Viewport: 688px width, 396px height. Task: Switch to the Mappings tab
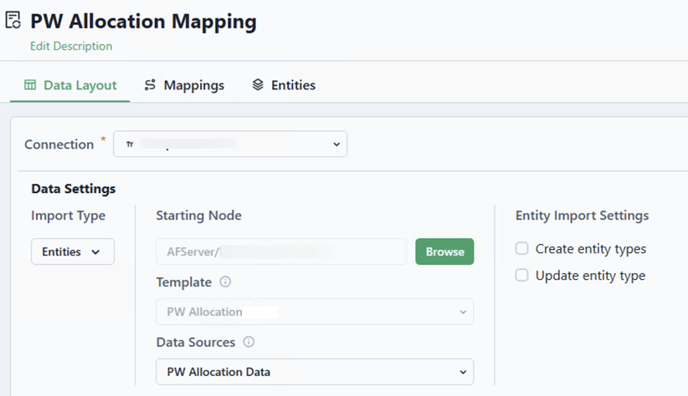tap(184, 85)
